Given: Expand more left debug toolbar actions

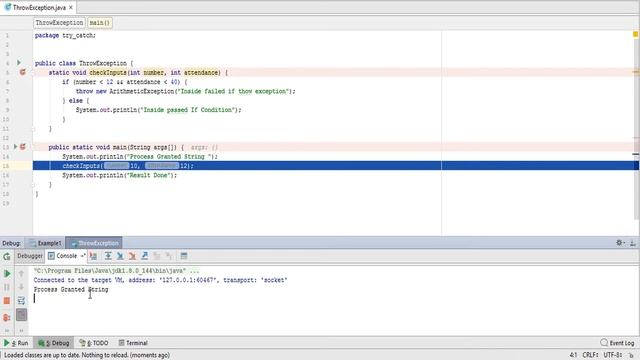Looking at the screenshot, I should click(7, 330).
